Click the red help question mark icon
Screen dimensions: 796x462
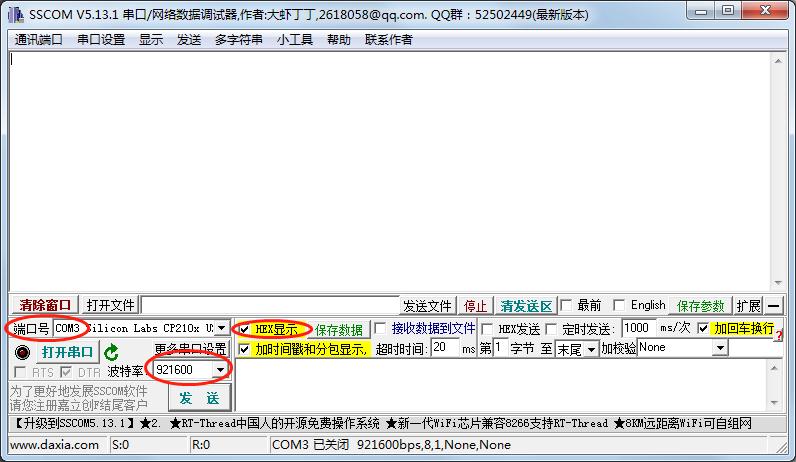(x=778, y=335)
